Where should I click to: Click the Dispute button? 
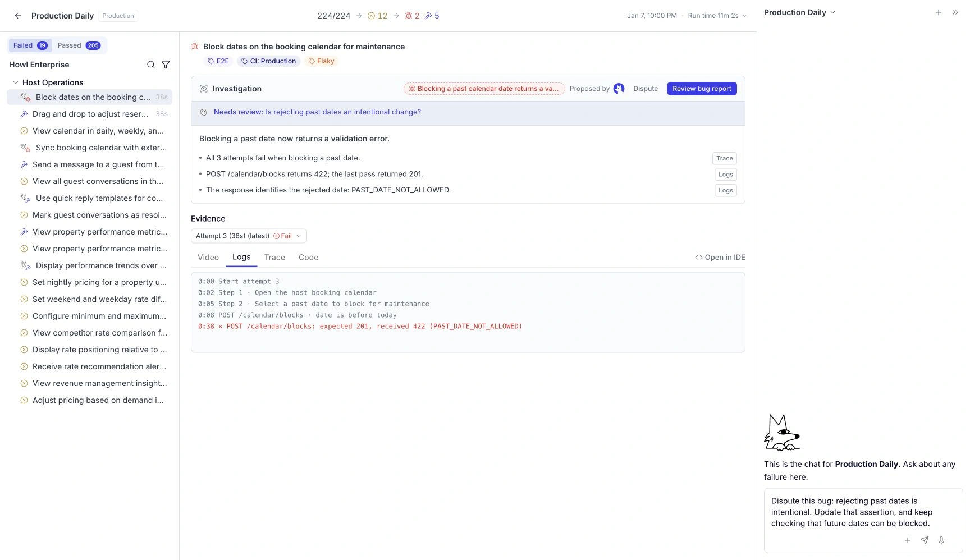click(646, 89)
